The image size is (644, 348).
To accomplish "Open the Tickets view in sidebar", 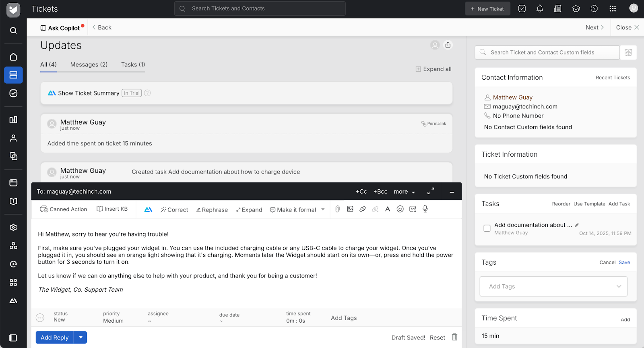I will point(13,75).
